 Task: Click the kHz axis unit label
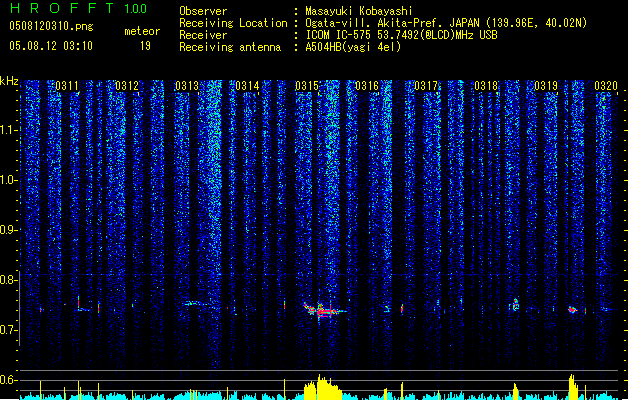[9, 81]
